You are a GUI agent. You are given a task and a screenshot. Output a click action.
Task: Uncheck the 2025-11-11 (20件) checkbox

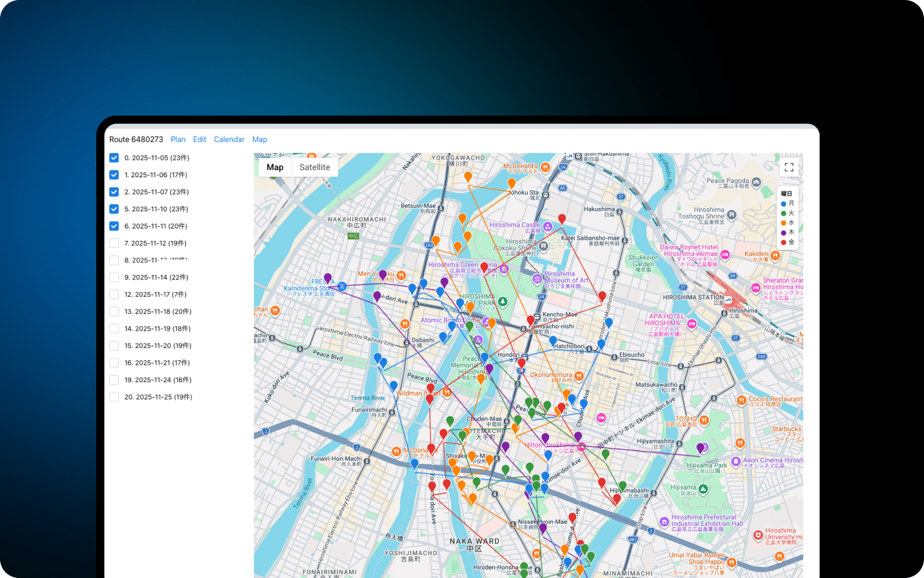point(114,226)
